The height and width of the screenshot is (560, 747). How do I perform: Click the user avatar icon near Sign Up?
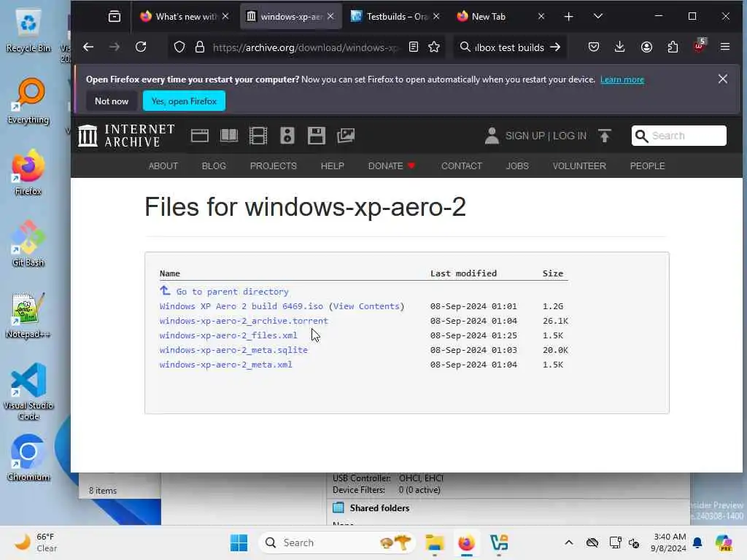pos(492,136)
